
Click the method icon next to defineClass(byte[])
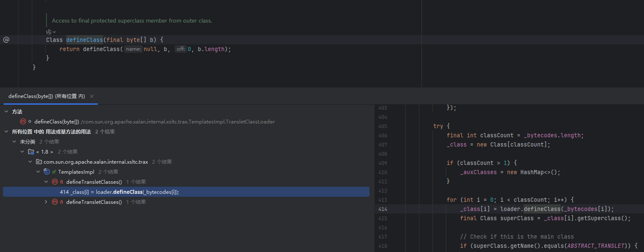pos(23,122)
